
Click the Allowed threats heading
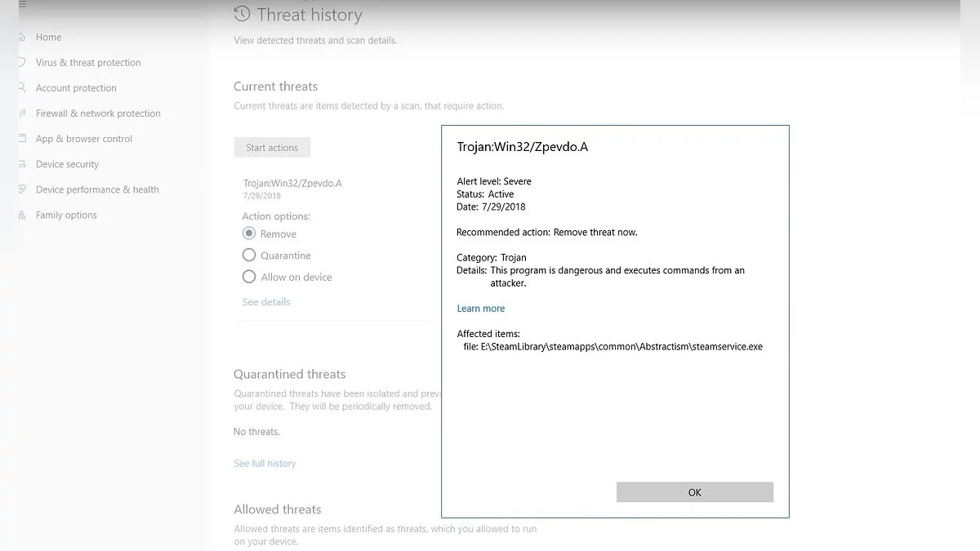click(x=278, y=509)
